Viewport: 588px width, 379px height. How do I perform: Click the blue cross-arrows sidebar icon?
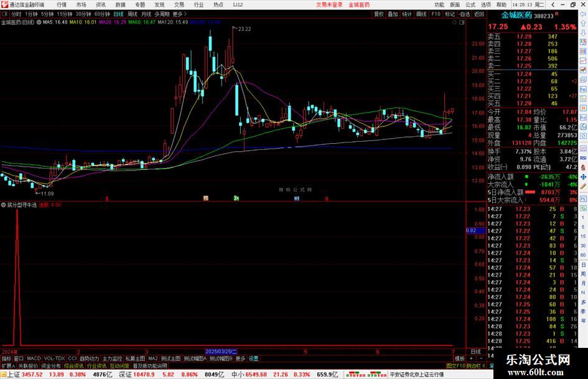[583, 177]
